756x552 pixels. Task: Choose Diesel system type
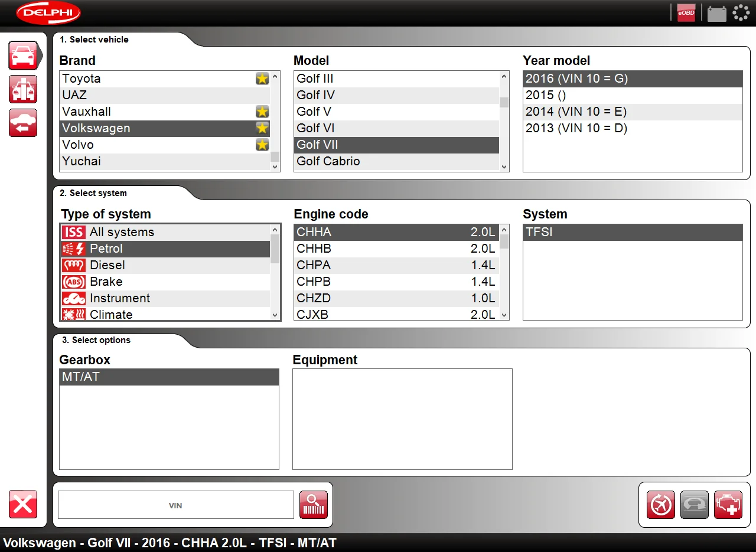point(165,265)
